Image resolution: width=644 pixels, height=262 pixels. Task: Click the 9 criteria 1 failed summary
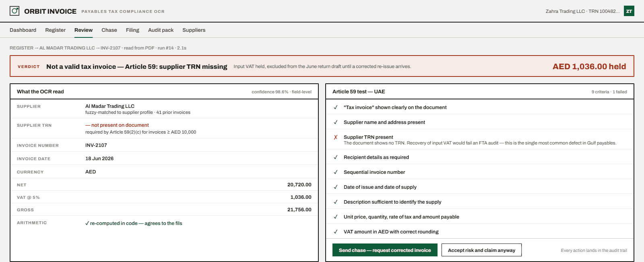tap(609, 92)
